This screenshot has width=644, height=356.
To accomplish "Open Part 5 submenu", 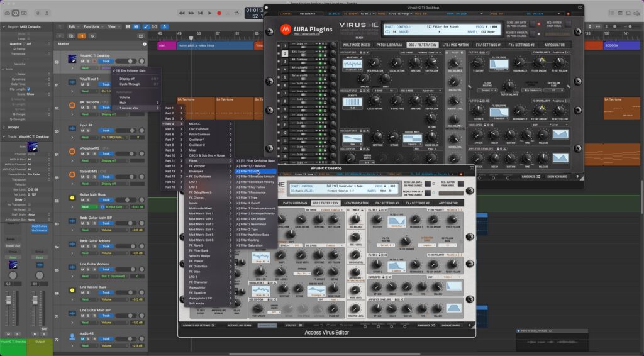I will [x=172, y=129].
